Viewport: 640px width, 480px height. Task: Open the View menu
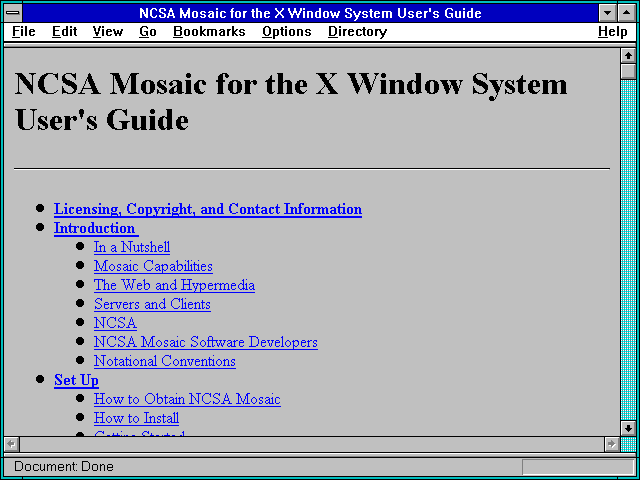107,32
